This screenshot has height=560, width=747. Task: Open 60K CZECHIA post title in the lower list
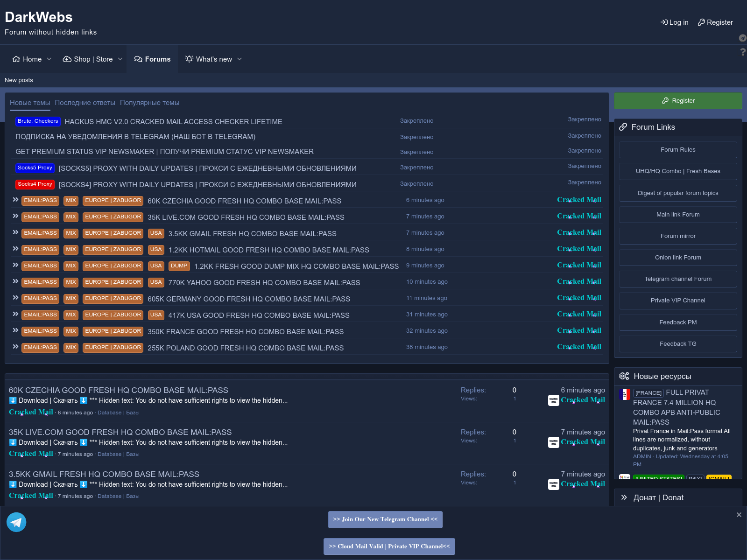click(x=119, y=390)
